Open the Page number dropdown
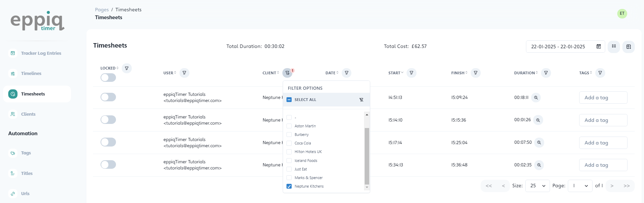This screenshot has height=203, width=644. pos(580,186)
